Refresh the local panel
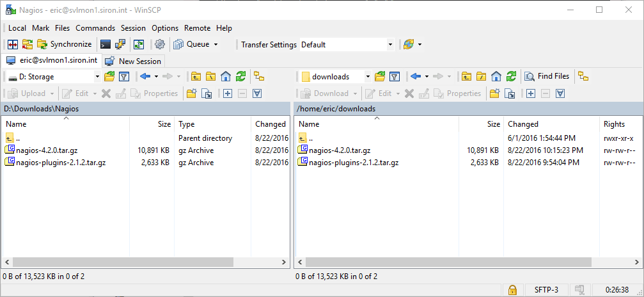The image size is (644, 297). (240, 77)
